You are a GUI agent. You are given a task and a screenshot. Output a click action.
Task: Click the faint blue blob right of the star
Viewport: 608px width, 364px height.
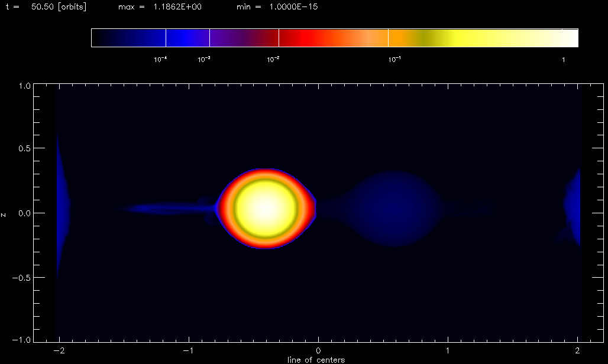click(x=393, y=209)
